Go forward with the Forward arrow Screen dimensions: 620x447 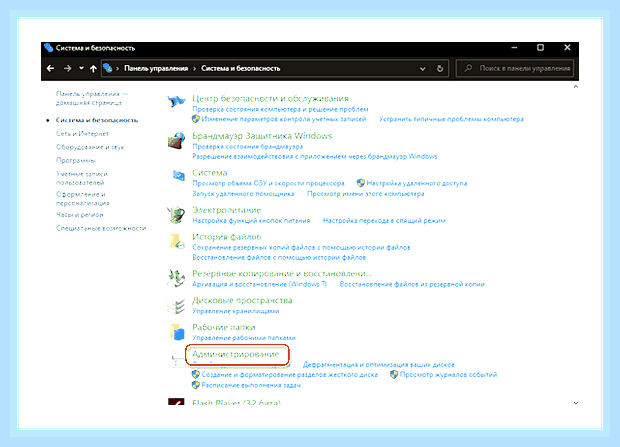[68, 68]
